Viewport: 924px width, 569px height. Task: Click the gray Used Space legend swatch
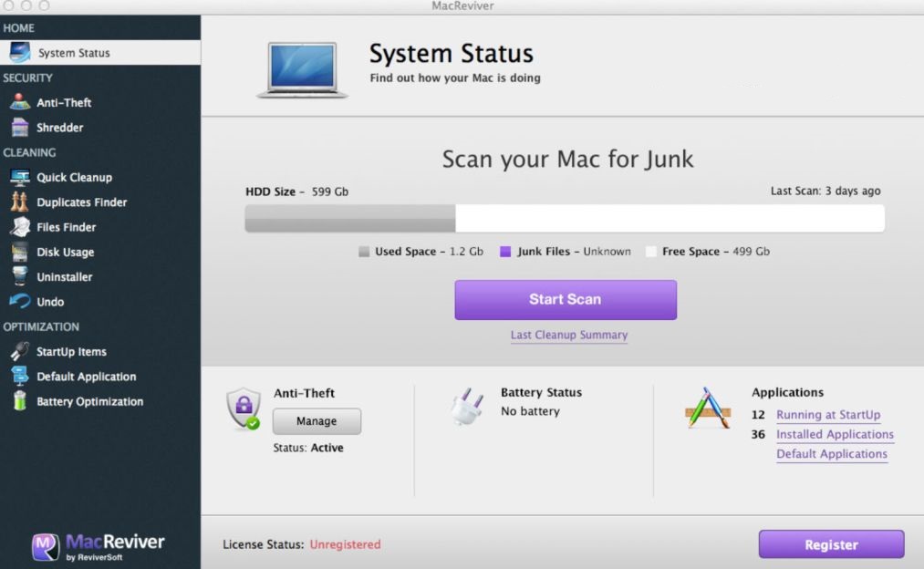coord(364,252)
